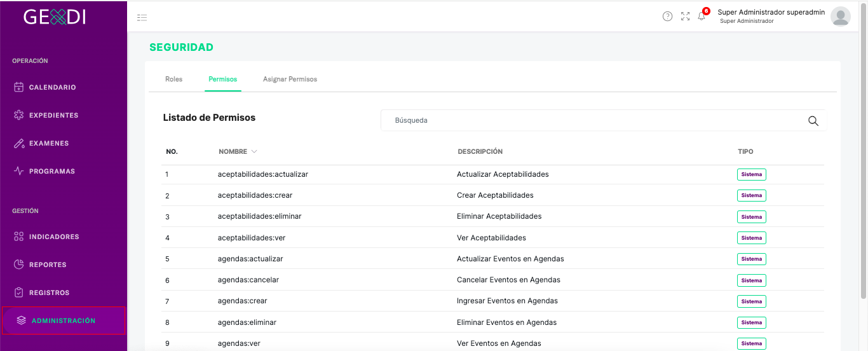868x351 pixels.
Task: Select the Permisos tab
Action: pyautogui.click(x=222, y=79)
